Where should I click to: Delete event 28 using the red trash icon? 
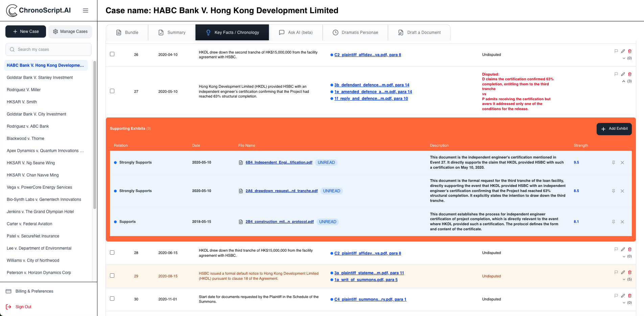coord(630,250)
